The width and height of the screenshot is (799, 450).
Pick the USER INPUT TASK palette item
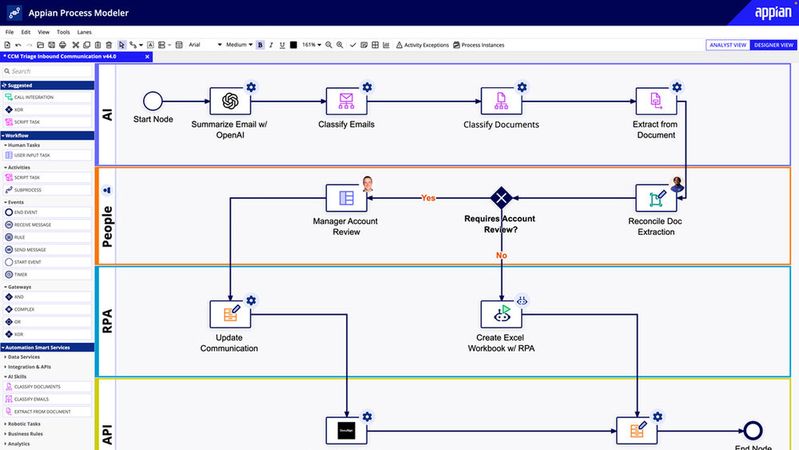(47, 155)
